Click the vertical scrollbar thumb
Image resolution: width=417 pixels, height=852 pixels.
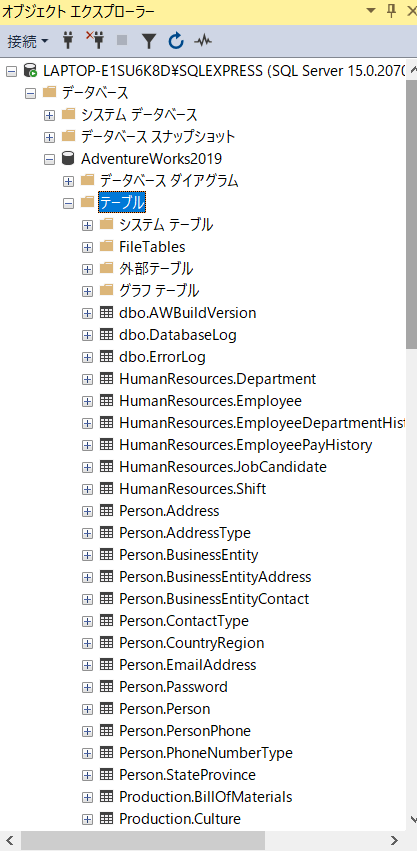click(412, 214)
